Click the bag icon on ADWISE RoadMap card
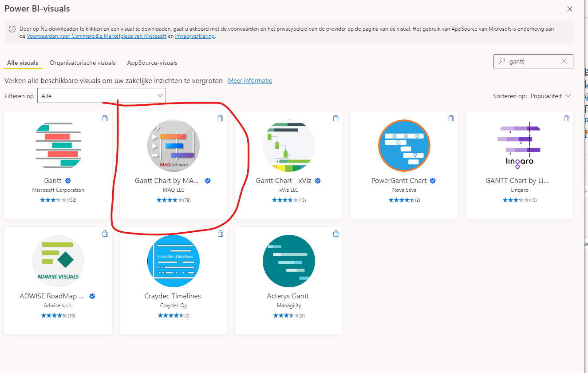 click(x=105, y=234)
